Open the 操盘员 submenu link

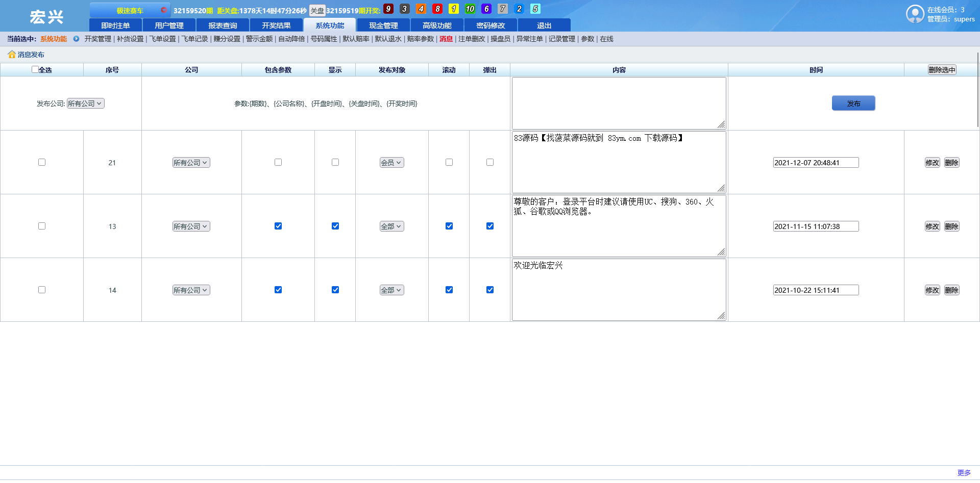[500, 39]
